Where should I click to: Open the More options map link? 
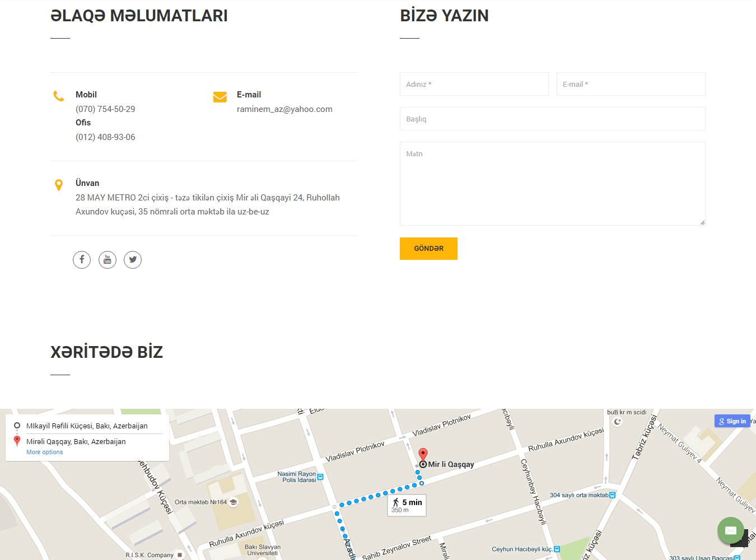[x=45, y=452]
